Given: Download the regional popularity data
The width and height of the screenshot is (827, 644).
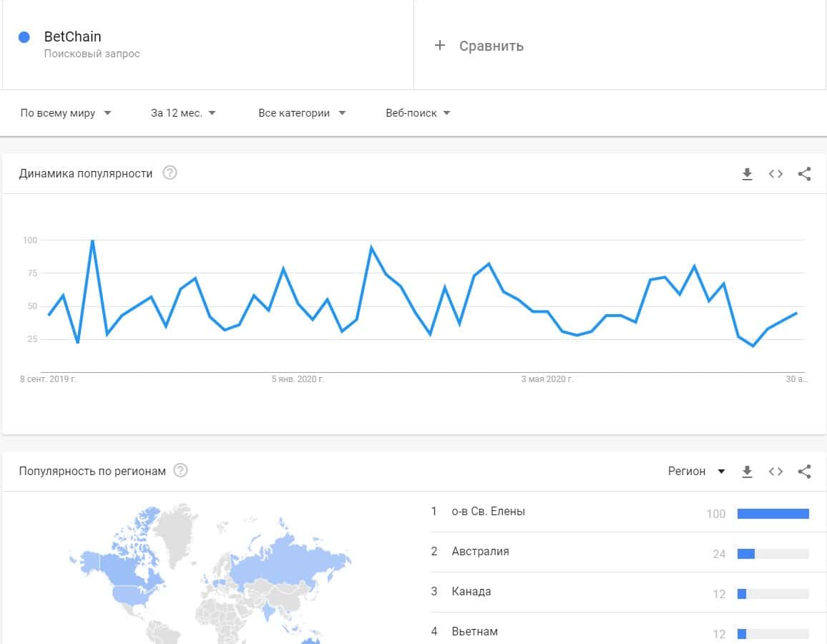Looking at the screenshot, I should [747, 472].
